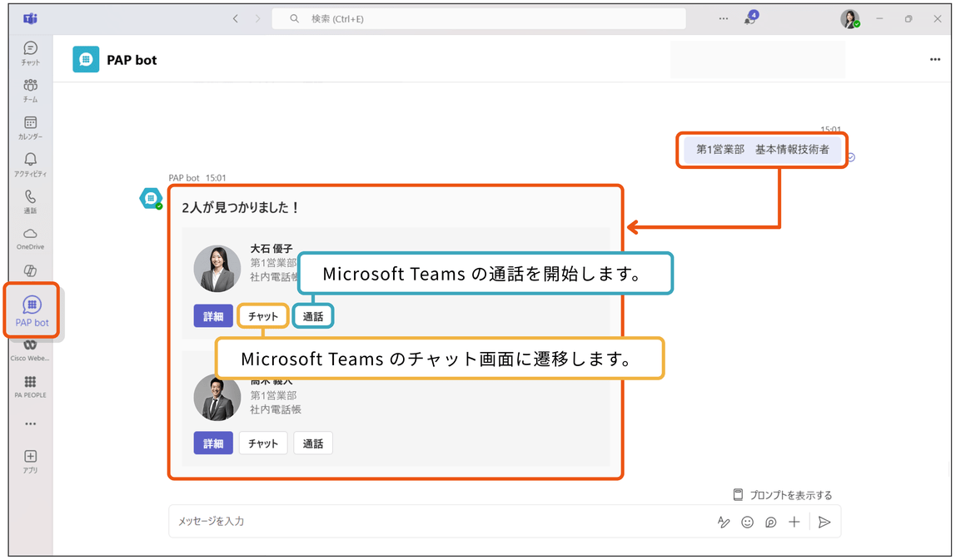956x560 pixels.
Task: Open the Cisco Webex sidebar app
Action: (31, 351)
